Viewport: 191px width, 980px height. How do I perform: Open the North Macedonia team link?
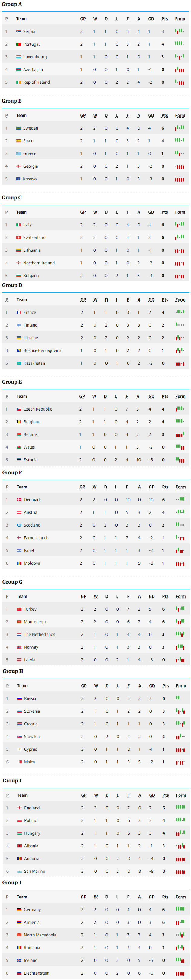point(40,935)
